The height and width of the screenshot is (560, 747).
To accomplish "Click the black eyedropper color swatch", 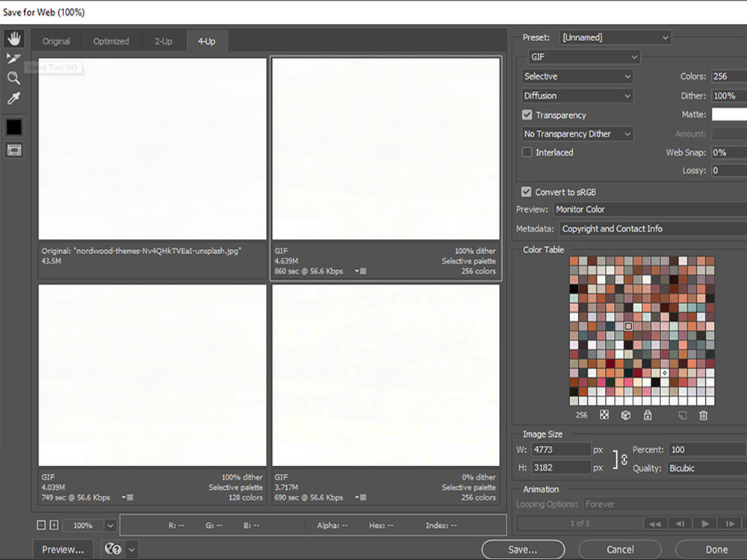I will (13, 127).
